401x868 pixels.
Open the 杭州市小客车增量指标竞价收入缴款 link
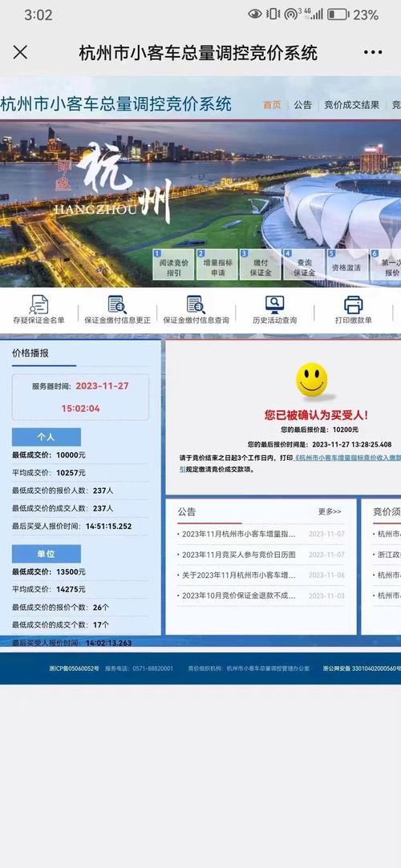pyautogui.click(x=348, y=458)
